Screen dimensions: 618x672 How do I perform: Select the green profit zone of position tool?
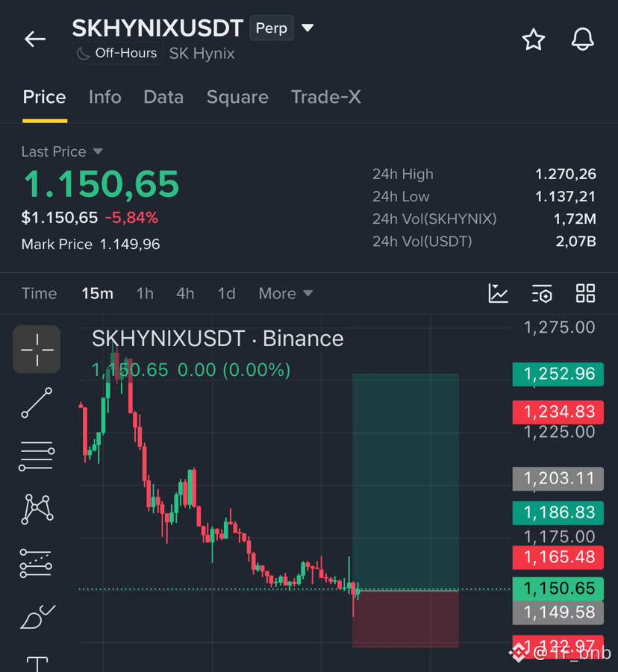coord(405,482)
